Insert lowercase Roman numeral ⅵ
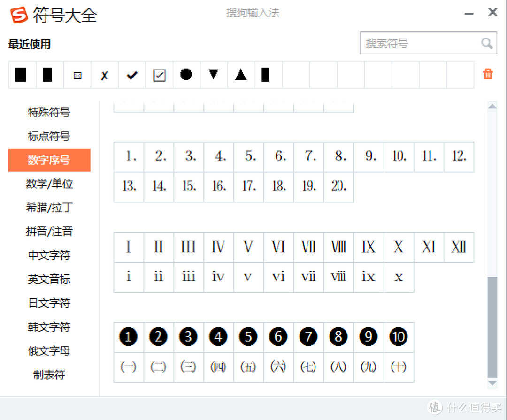This screenshot has width=507, height=420. pos(278,277)
